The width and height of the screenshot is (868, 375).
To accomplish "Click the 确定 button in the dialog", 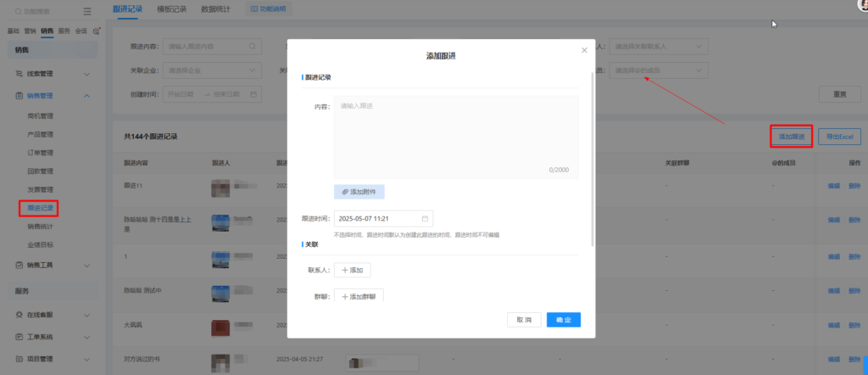I will [x=564, y=320].
